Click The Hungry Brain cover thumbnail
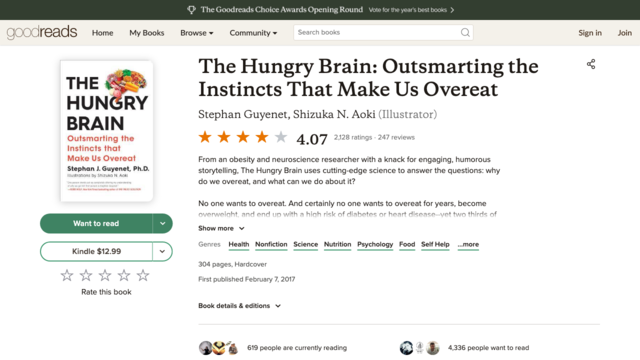Viewport: 640px width, 360px height. click(x=107, y=131)
